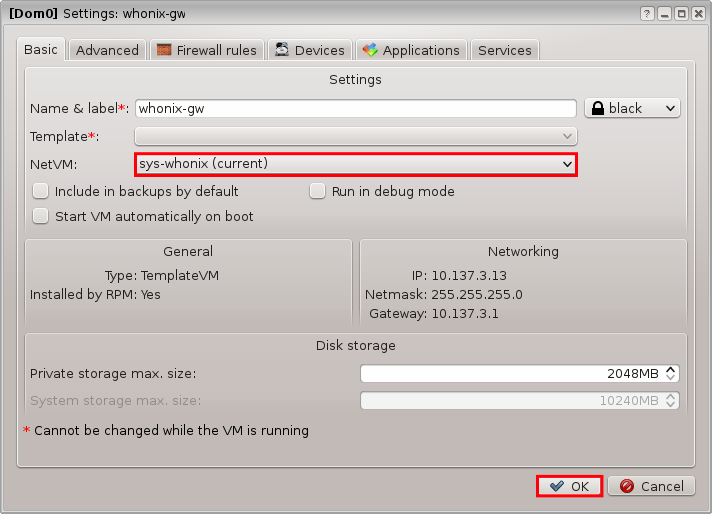
Task: Click the whonix-gw name text field
Action: point(356,108)
